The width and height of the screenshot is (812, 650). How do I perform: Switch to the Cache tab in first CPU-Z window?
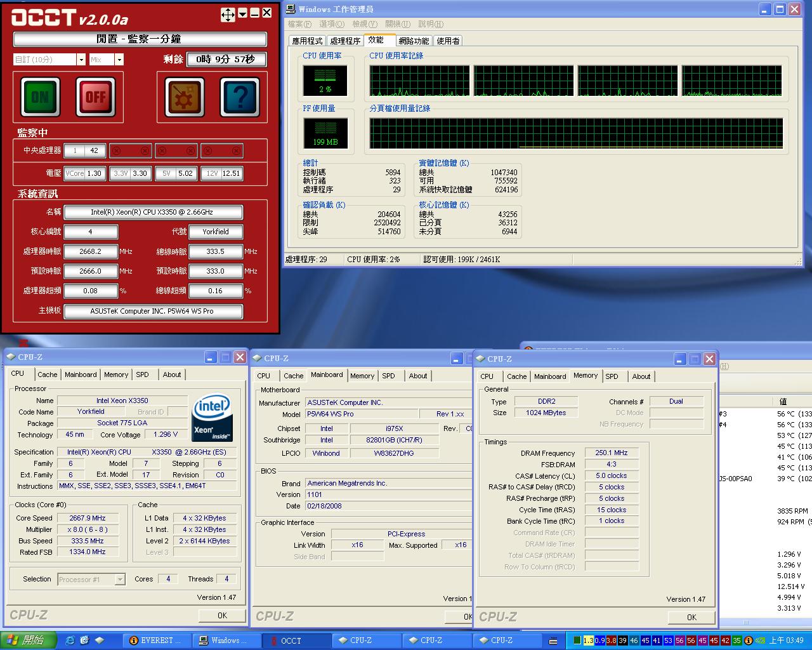48,375
